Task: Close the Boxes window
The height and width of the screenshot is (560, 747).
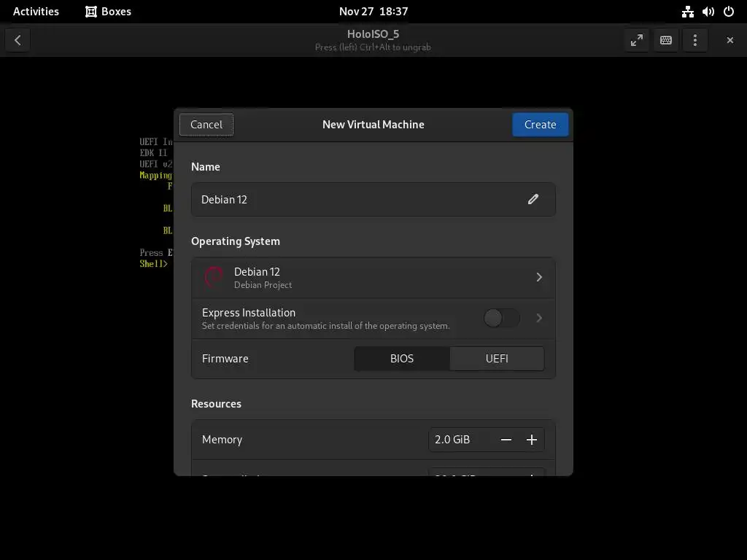Action: pyautogui.click(x=729, y=40)
